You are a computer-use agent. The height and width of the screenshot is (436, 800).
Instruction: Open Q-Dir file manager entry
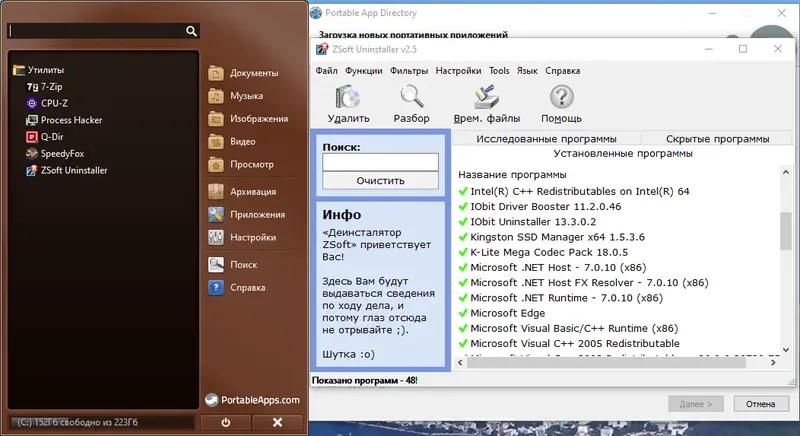[x=45, y=137]
